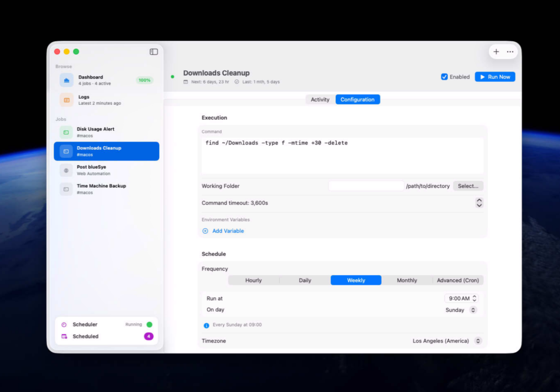The height and width of the screenshot is (392, 560).
Task: Click the Disk Usage Alert job icon
Action: (66, 132)
